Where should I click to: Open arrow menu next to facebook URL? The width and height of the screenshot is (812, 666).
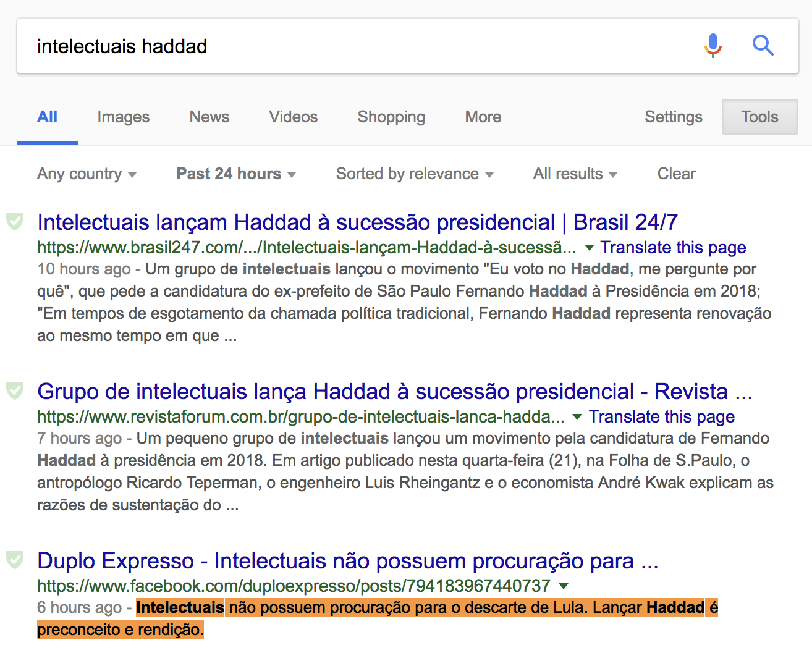(564, 586)
